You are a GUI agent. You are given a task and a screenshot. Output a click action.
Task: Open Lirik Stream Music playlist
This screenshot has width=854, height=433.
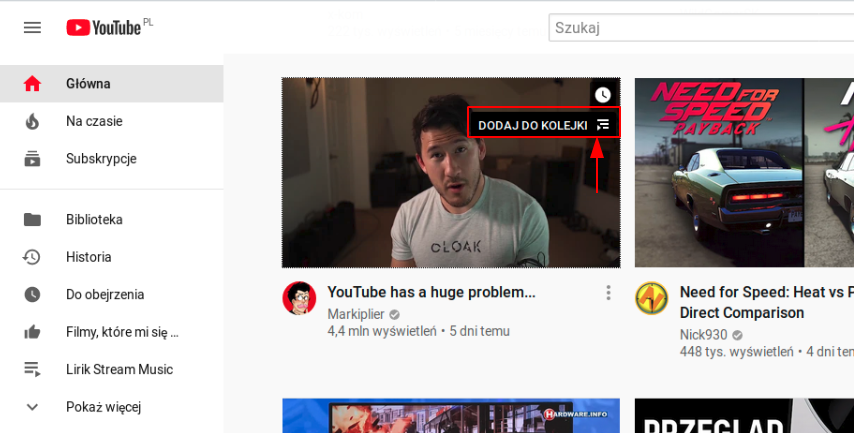pos(112,369)
